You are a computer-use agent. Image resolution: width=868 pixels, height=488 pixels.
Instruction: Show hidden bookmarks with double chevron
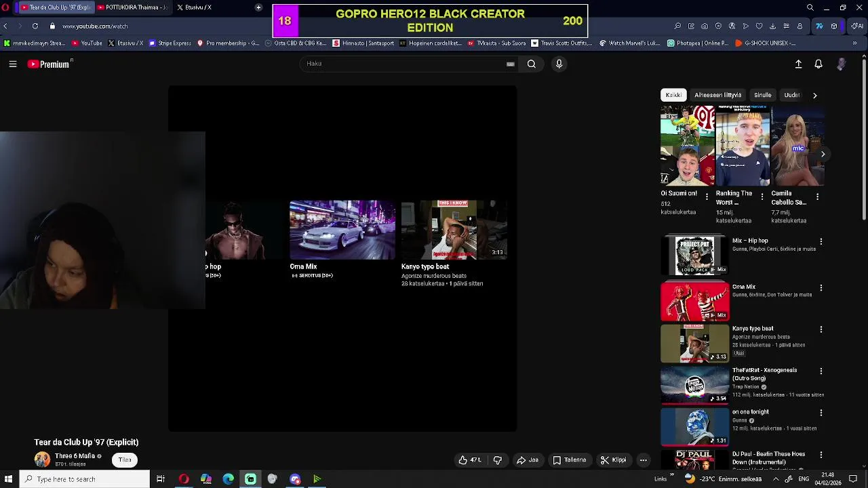[854, 43]
